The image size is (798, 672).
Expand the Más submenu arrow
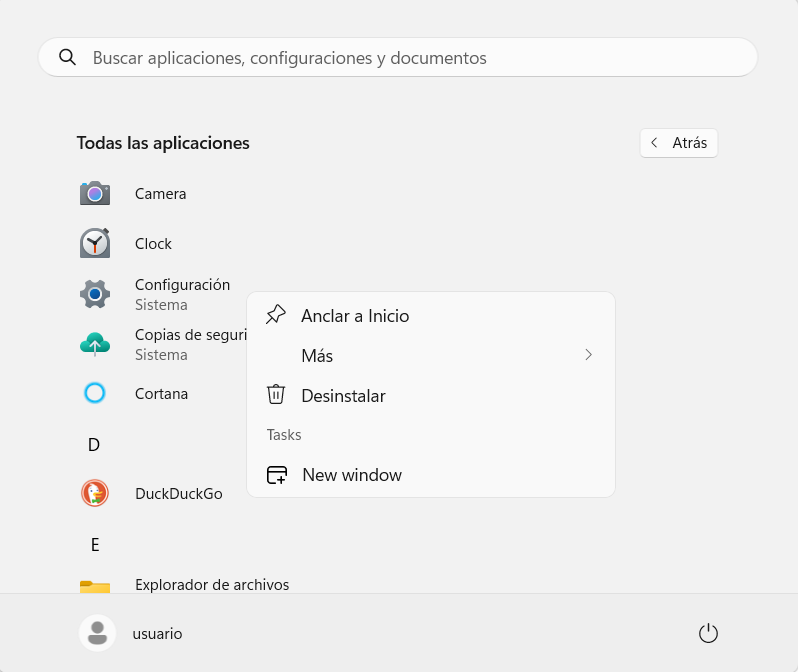click(x=588, y=355)
